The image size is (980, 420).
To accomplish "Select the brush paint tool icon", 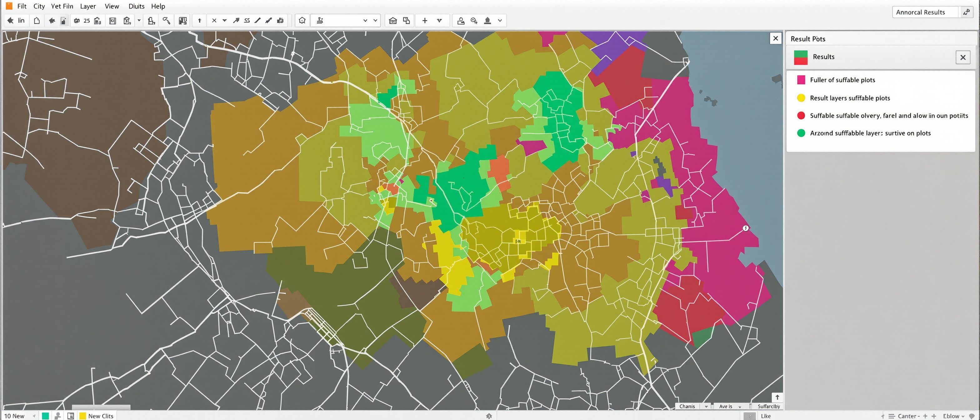I will click(268, 21).
